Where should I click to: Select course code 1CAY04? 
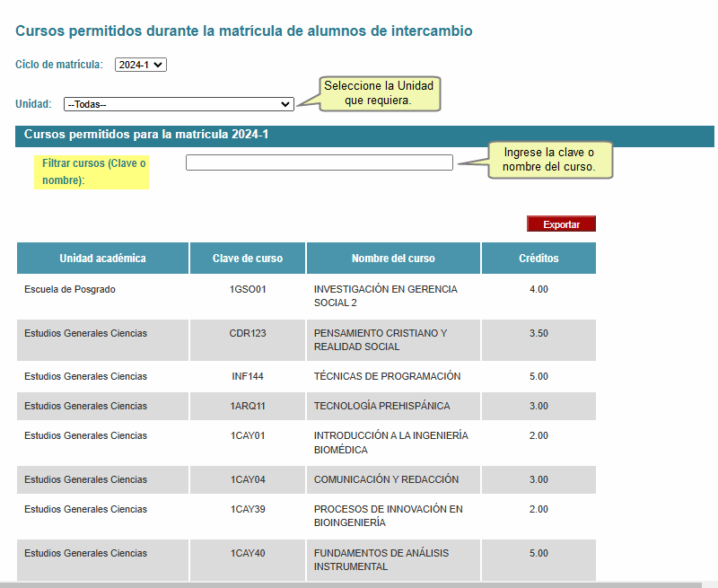pos(248,479)
